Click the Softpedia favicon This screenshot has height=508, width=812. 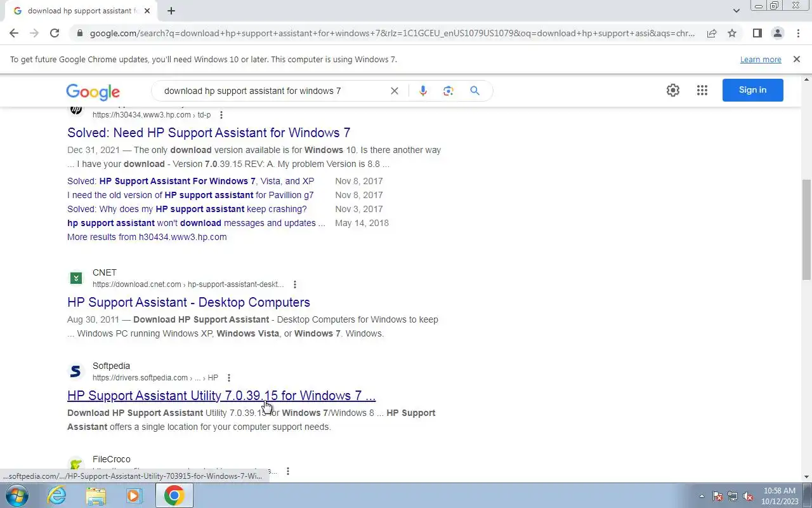click(x=76, y=371)
